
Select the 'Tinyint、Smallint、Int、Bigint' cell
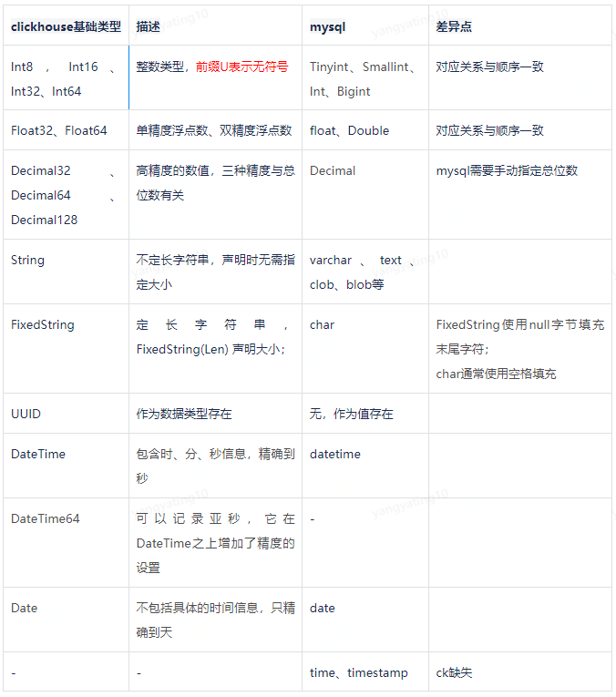(364, 78)
